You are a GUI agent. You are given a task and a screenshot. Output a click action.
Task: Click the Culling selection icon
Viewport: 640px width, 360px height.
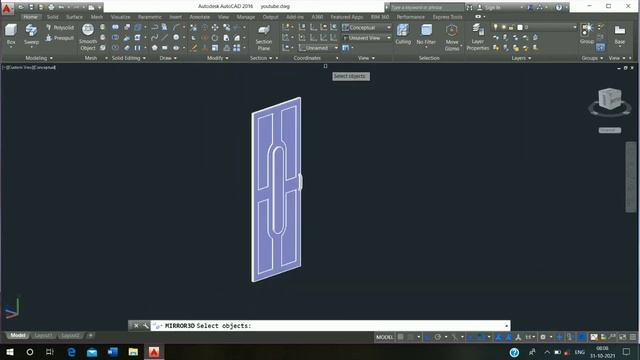click(x=403, y=34)
